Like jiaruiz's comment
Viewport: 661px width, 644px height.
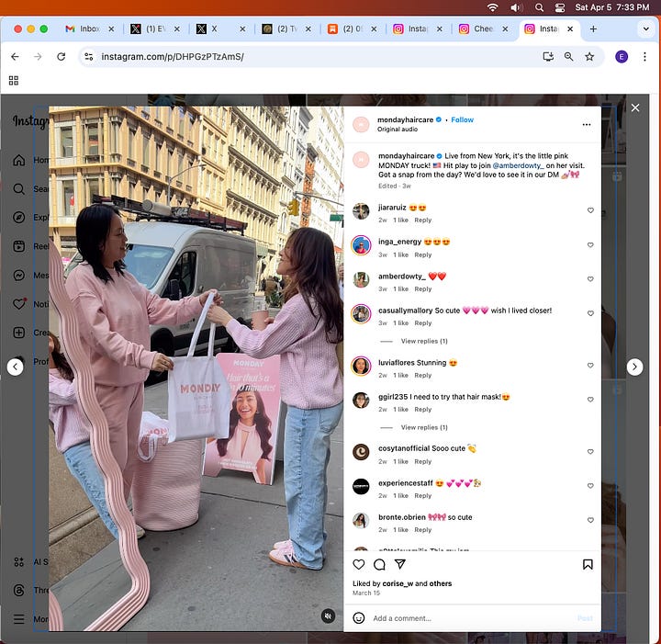coord(590,210)
